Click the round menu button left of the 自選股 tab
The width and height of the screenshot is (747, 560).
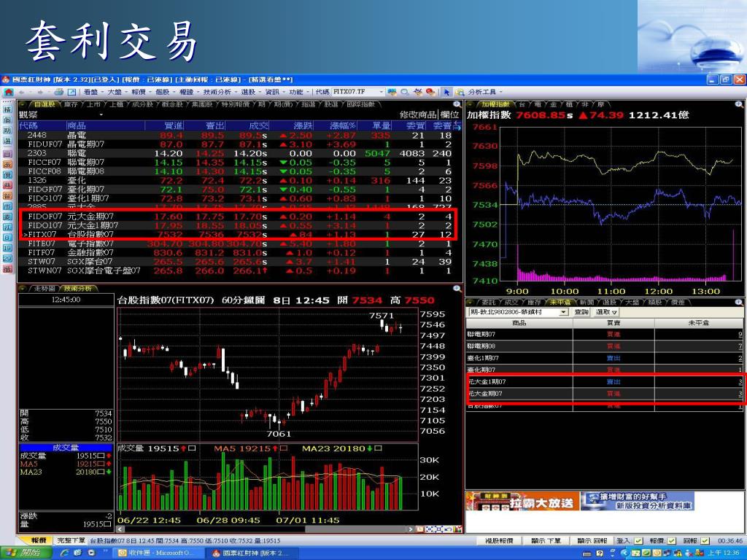coord(23,104)
